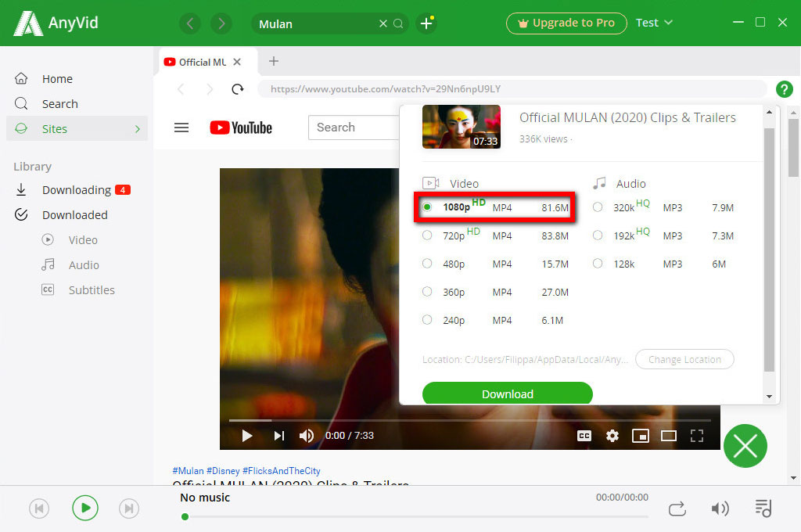Open the #Mulan hashtag link
Screen dimensions: 801x532
tap(188, 471)
